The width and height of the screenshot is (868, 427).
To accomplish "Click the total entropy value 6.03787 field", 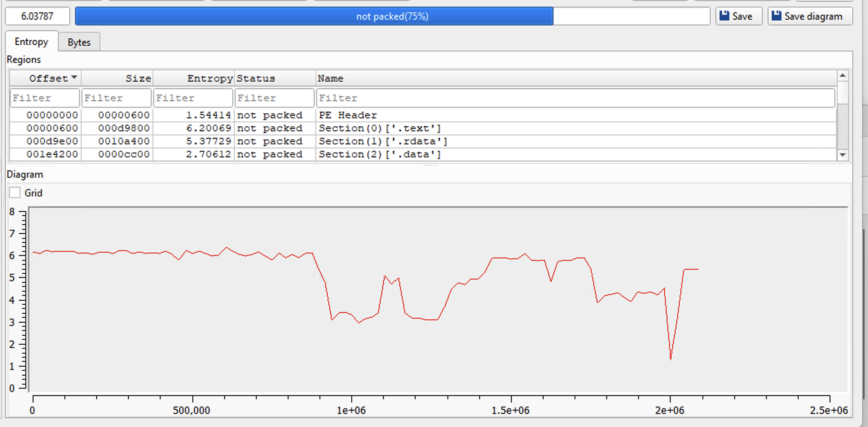I will click(37, 16).
